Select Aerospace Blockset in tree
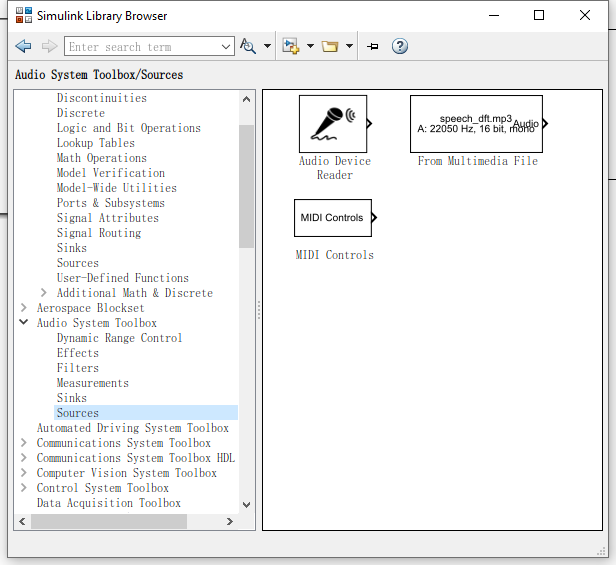616x565 pixels. point(91,308)
